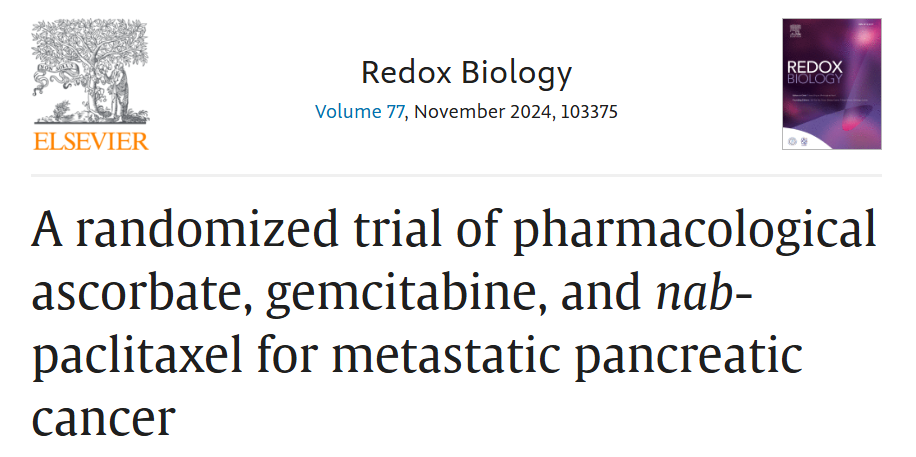916x457 pixels.
Task: Click small Elsevier emblem on journal cover
Action: click(795, 30)
